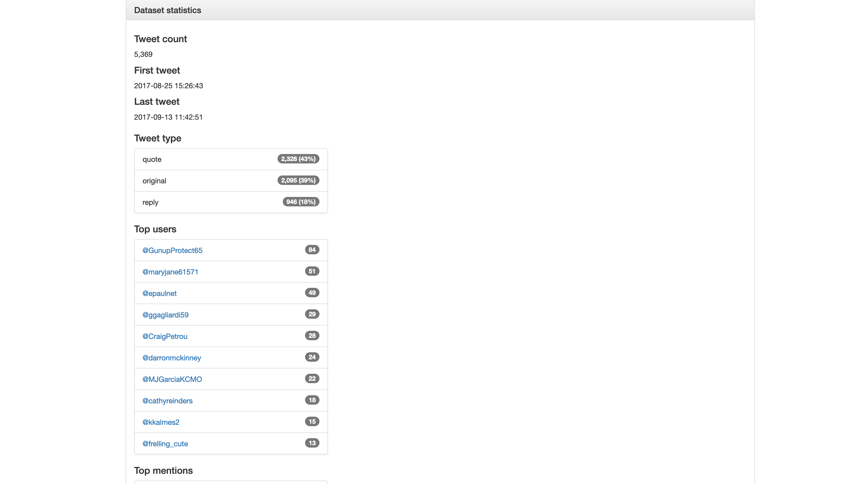
Task: Click the 2,328 (43%) badge
Action: 298,159
